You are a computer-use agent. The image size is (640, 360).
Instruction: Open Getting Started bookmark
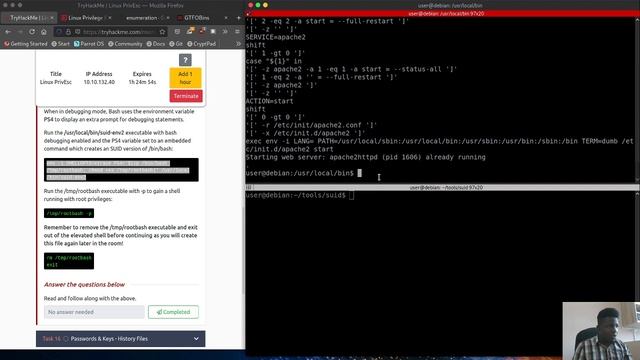pos(26,44)
